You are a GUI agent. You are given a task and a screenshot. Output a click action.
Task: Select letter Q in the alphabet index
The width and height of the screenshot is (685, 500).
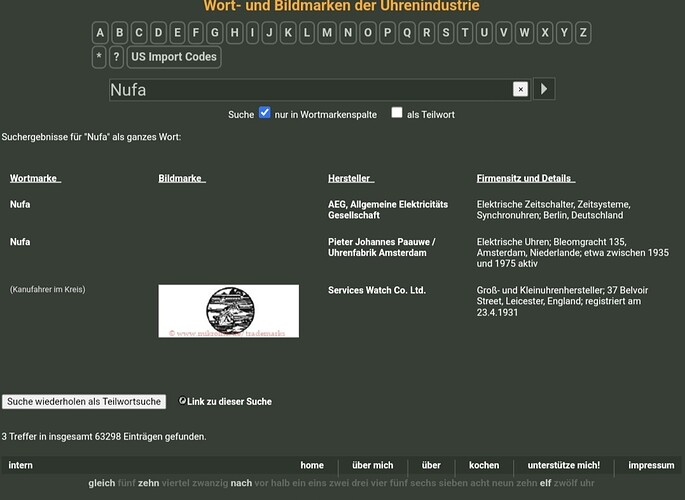pyautogui.click(x=407, y=33)
